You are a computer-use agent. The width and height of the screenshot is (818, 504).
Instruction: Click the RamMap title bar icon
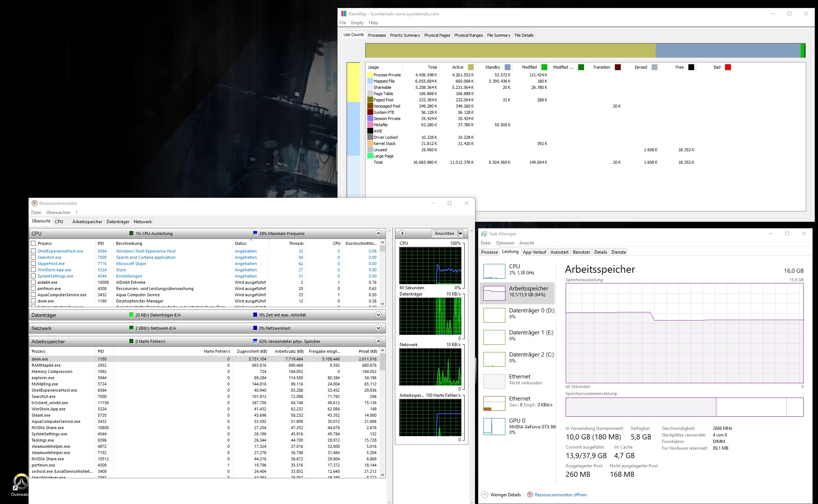tap(344, 14)
